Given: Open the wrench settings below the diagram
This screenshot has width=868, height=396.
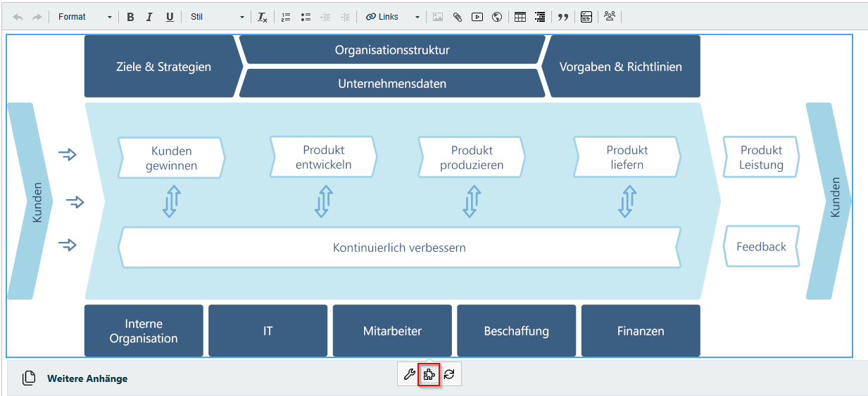Looking at the screenshot, I should click(x=409, y=375).
